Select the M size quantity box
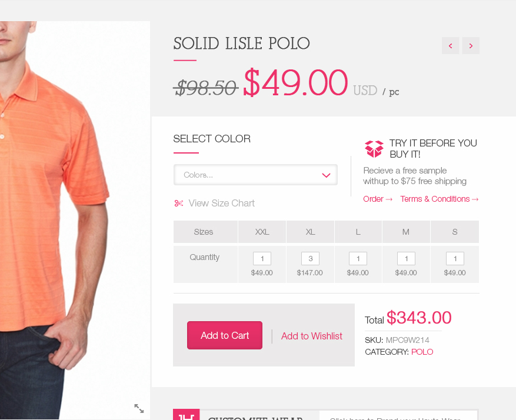Viewport: 516px width, 420px height. (x=406, y=258)
